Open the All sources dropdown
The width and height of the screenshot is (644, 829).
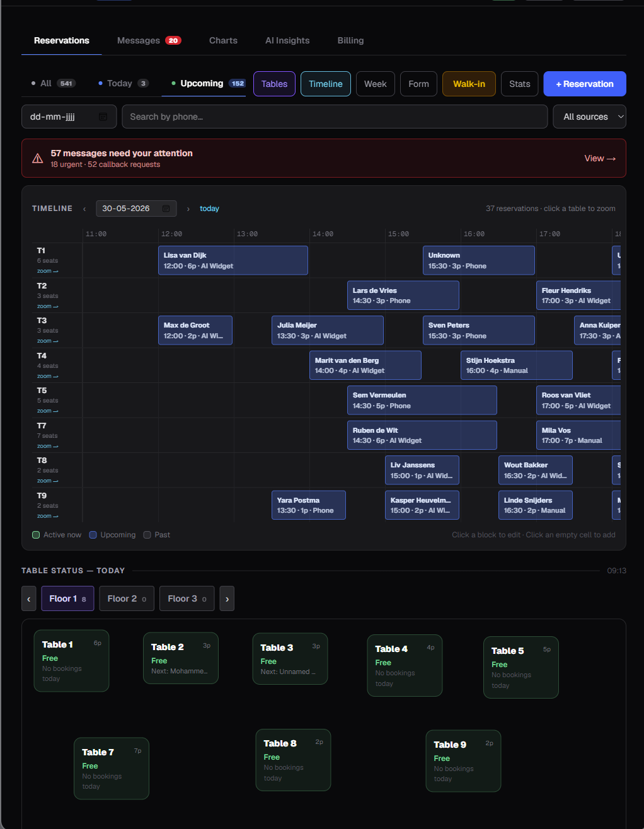[x=590, y=117]
